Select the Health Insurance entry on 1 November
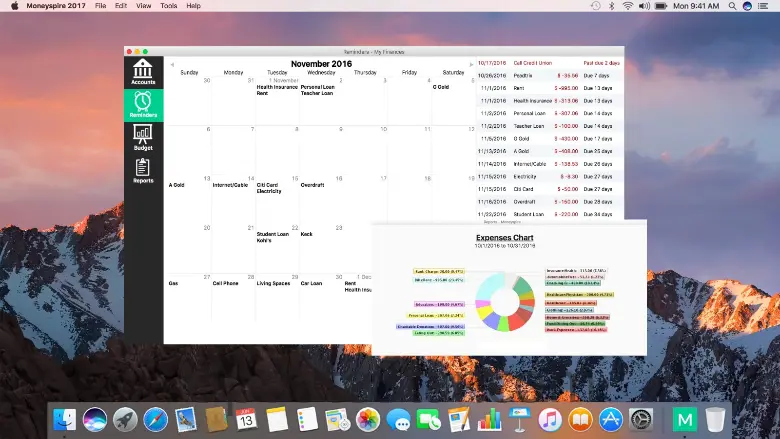The height and width of the screenshot is (439, 780). click(277, 87)
